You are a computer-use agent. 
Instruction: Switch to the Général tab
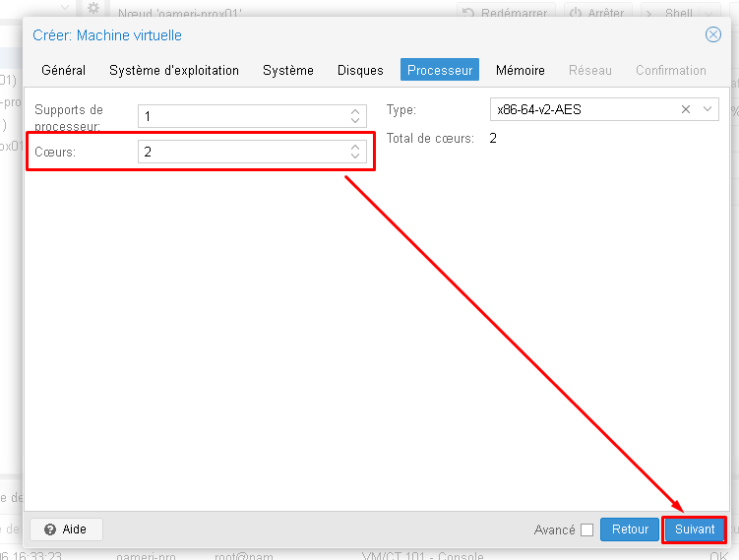click(x=63, y=70)
